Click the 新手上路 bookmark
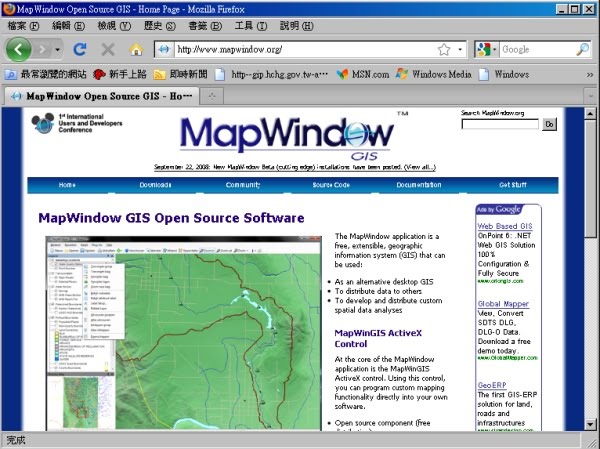The image size is (600, 449). click(x=120, y=74)
